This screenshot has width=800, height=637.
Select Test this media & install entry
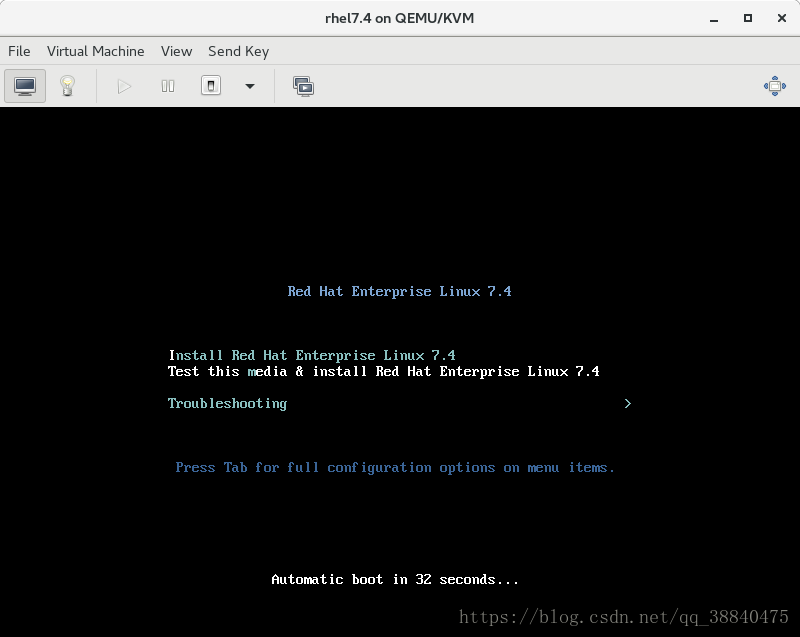pos(384,371)
